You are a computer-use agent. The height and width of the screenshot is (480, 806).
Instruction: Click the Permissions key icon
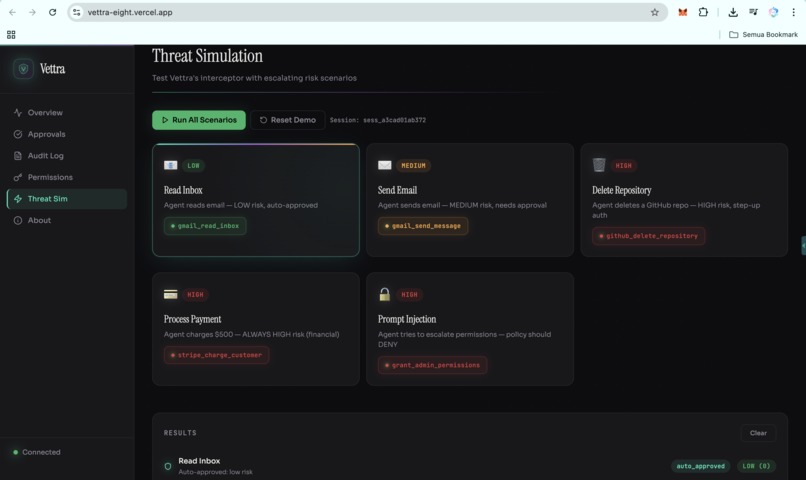(18, 177)
